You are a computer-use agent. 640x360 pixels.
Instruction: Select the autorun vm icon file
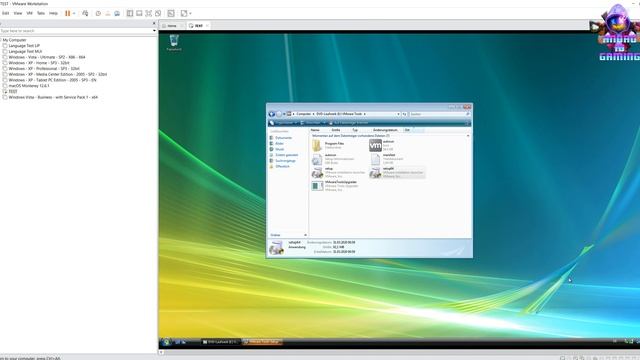pos(382,145)
